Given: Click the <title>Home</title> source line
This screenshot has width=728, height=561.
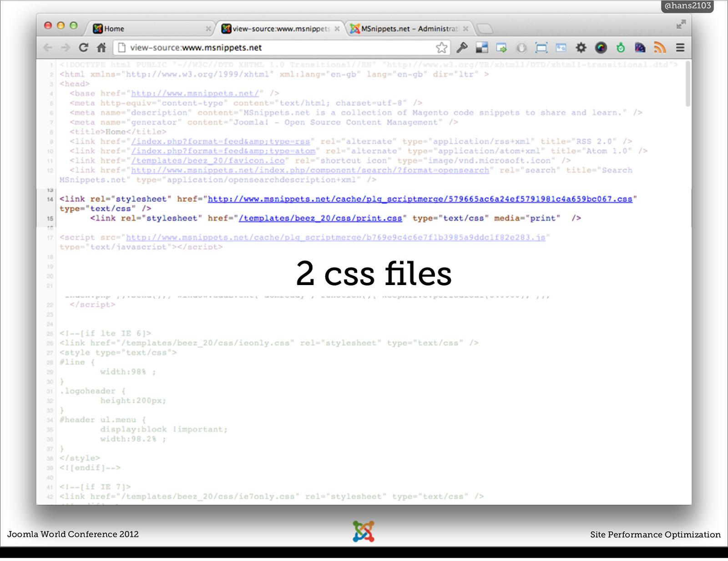Looking at the screenshot, I should (118, 132).
